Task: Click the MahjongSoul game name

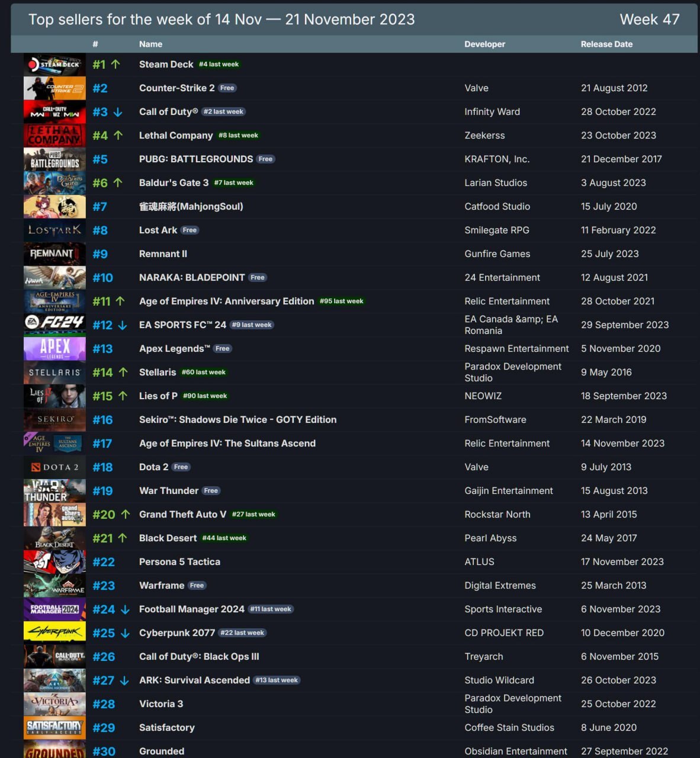Action: coord(191,206)
